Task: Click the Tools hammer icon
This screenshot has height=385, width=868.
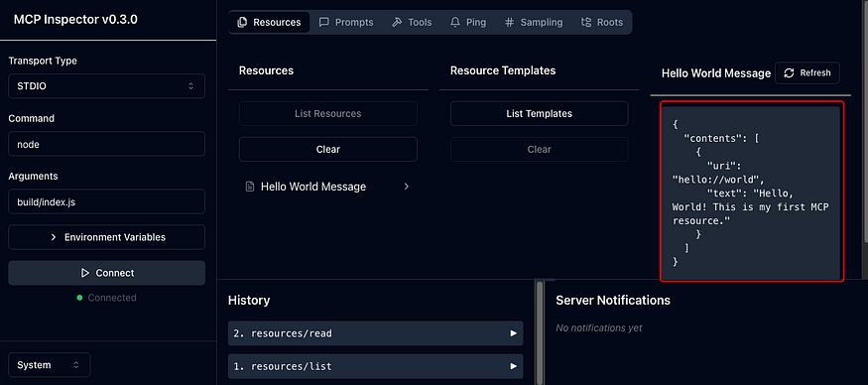Action: [397, 22]
